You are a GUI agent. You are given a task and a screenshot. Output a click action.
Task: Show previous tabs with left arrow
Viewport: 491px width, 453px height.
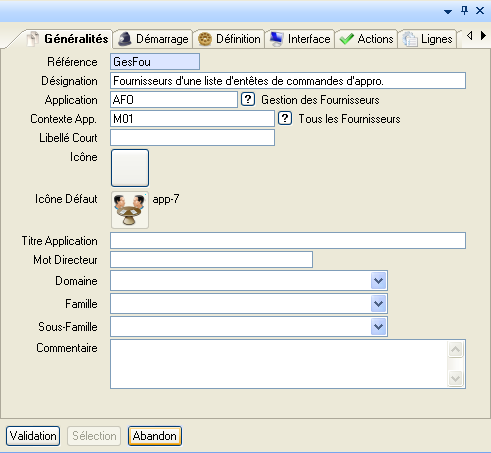click(x=470, y=35)
